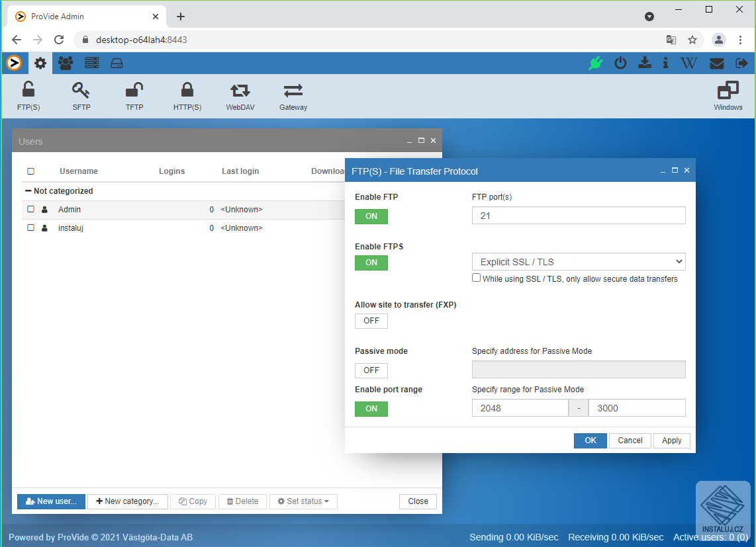The width and height of the screenshot is (756, 547).
Task: Click the power button icon
Action: click(x=620, y=63)
